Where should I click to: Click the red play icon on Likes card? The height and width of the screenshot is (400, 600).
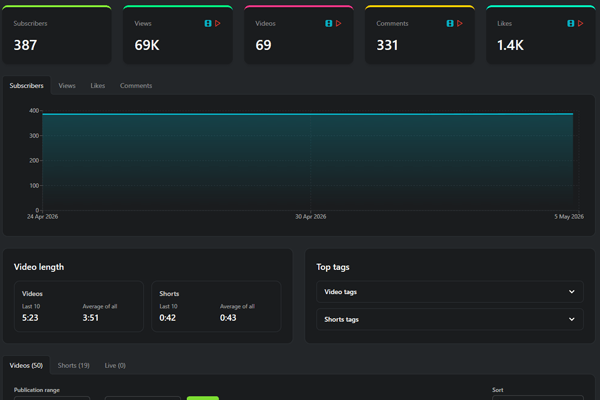[x=580, y=23]
